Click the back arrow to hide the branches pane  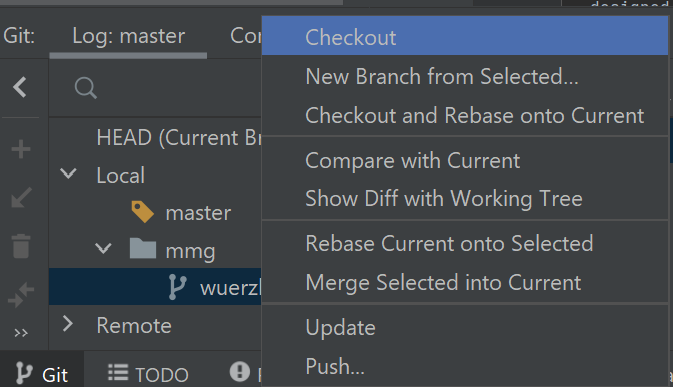tap(20, 88)
